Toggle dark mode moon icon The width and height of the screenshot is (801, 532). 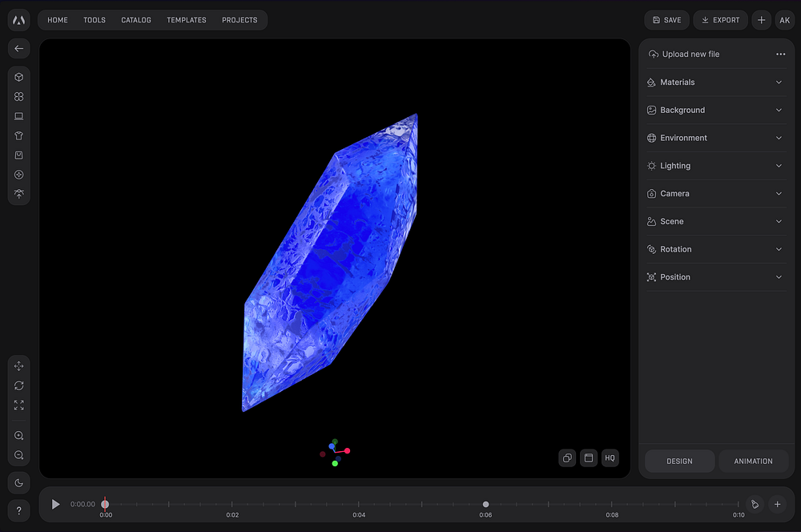(x=19, y=483)
